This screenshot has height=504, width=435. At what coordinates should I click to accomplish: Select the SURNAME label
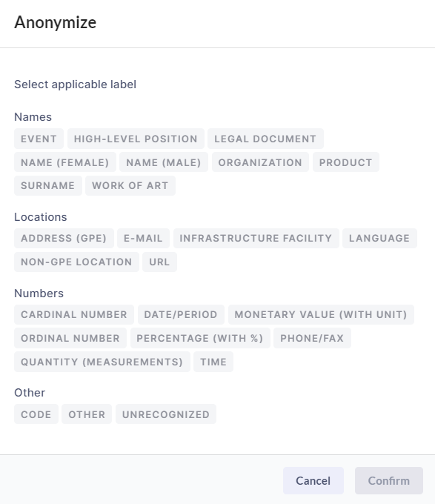(48, 185)
